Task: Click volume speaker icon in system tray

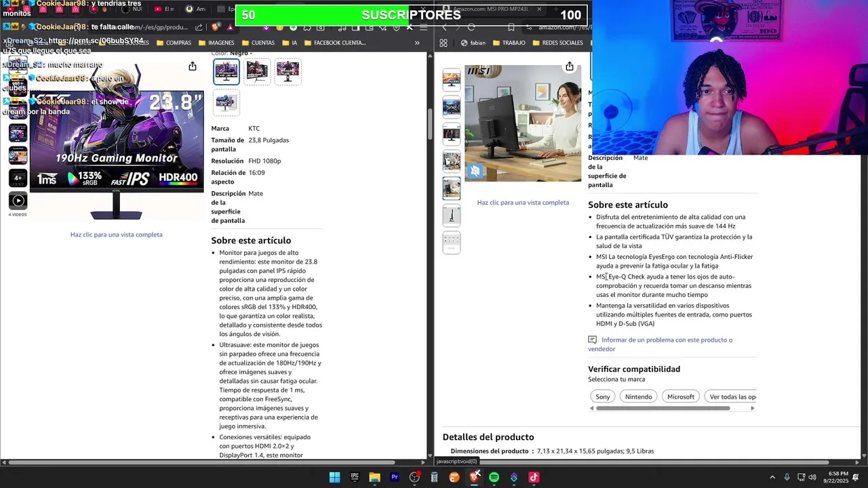Action: (812, 477)
